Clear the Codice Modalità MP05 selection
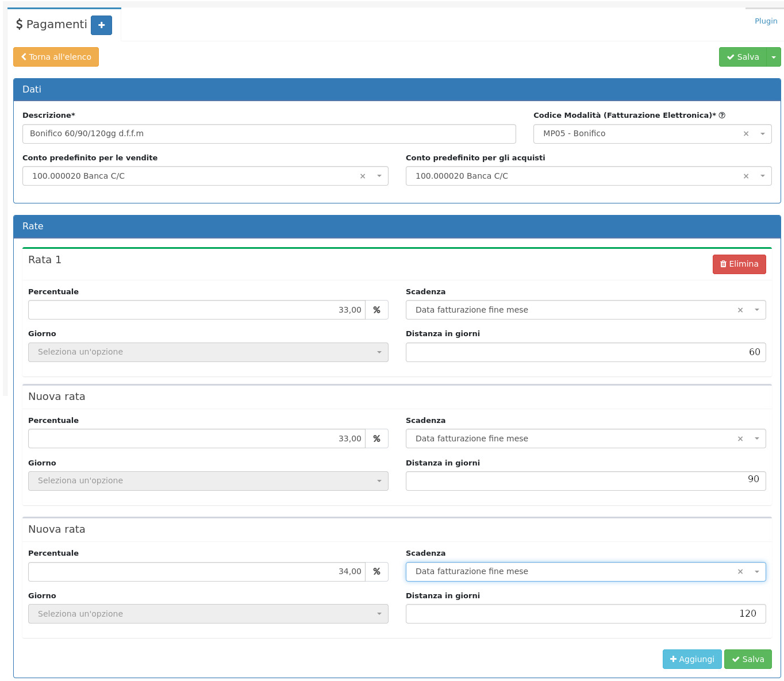 (x=746, y=134)
